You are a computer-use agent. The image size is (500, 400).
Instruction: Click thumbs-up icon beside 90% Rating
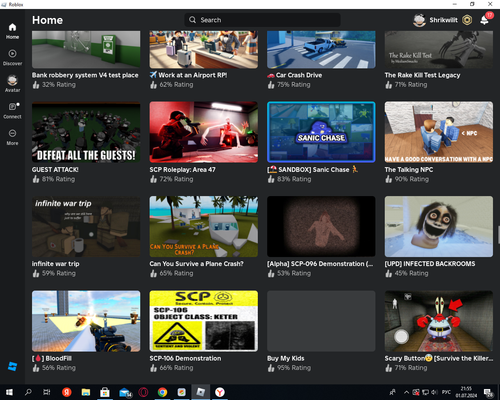(x=388, y=179)
